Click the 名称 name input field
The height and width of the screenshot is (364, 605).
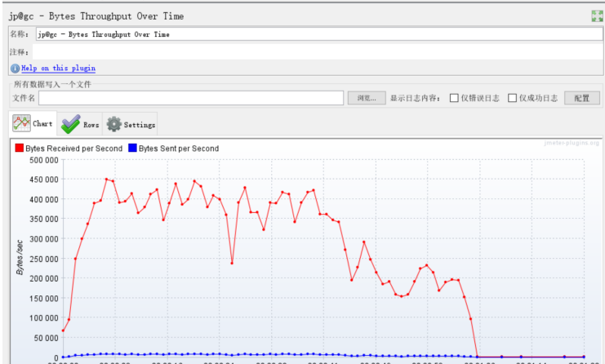tap(319, 34)
